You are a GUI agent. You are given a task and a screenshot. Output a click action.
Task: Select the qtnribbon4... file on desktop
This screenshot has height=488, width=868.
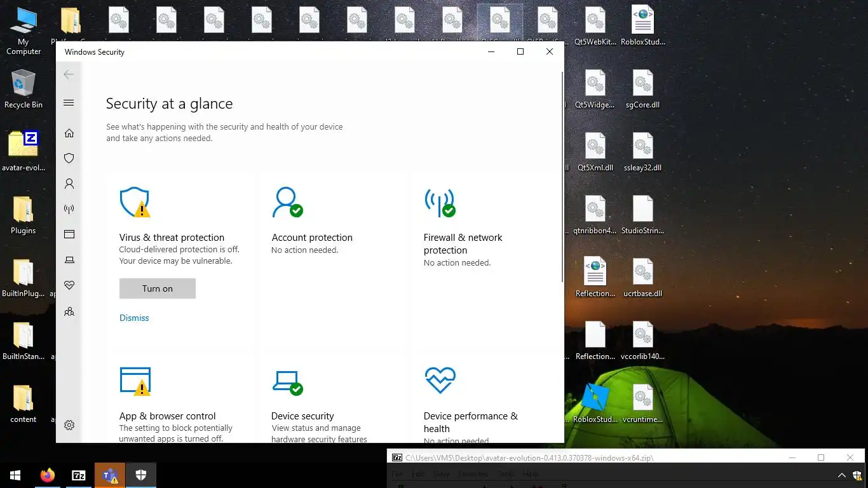pyautogui.click(x=595, y=215)
